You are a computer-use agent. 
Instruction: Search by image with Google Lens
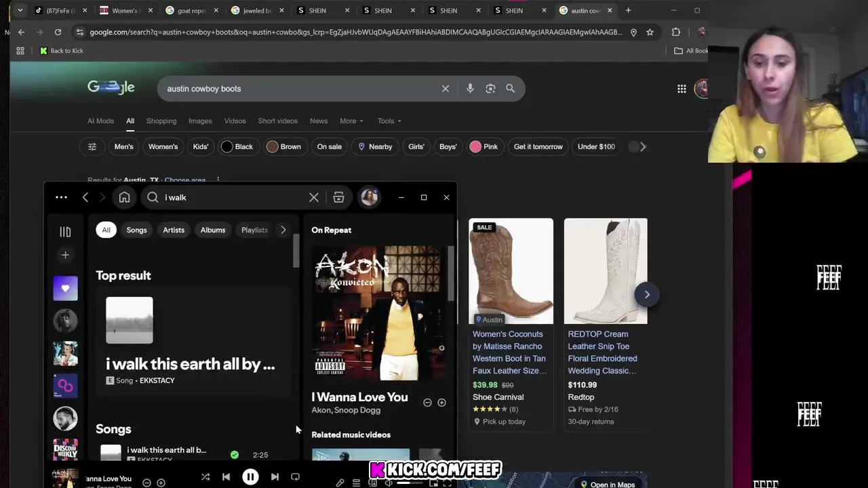point(490,89)
